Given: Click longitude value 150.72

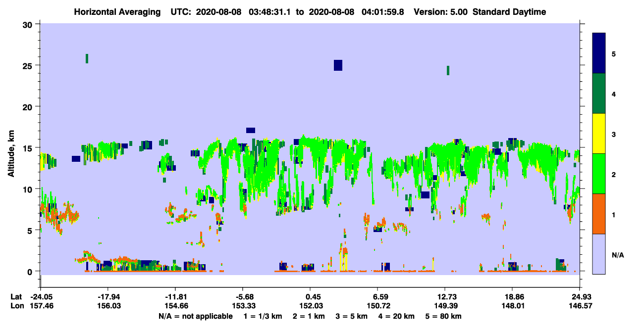Looking at the screenshot, I should click(378, 306).
